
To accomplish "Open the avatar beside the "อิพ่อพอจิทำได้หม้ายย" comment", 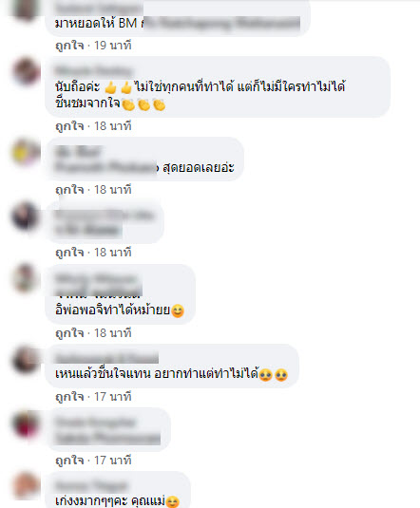I will coord(26,278).
